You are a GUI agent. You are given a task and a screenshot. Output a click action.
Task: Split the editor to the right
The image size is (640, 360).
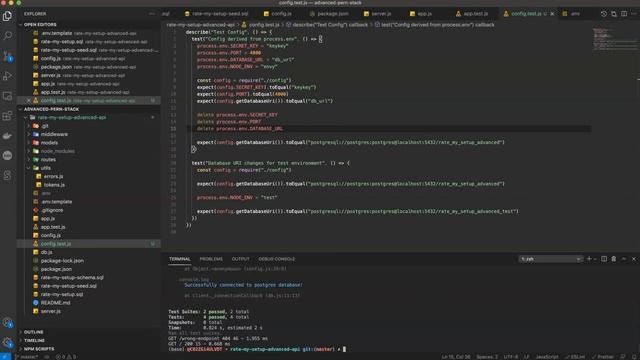point(624,13)
